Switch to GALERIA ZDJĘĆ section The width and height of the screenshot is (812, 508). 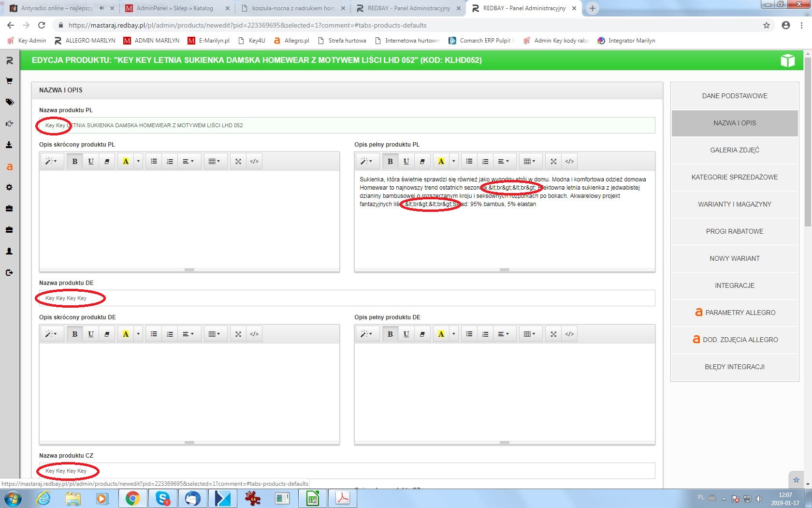pos(734,150)
